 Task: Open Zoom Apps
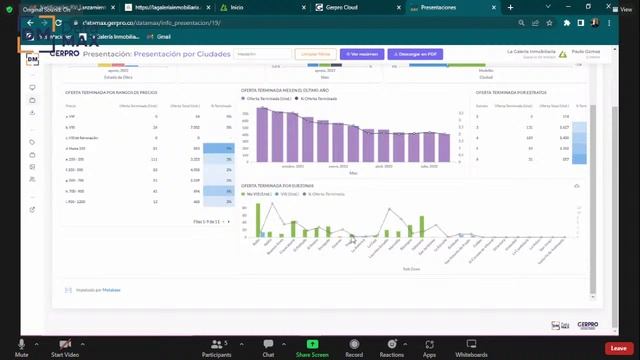pos(429,348)
